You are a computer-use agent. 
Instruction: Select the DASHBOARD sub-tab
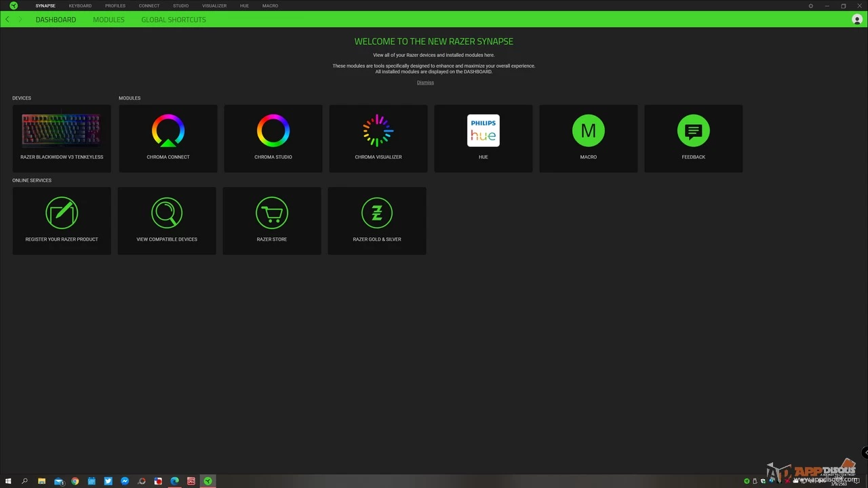(x=56, y=20)
